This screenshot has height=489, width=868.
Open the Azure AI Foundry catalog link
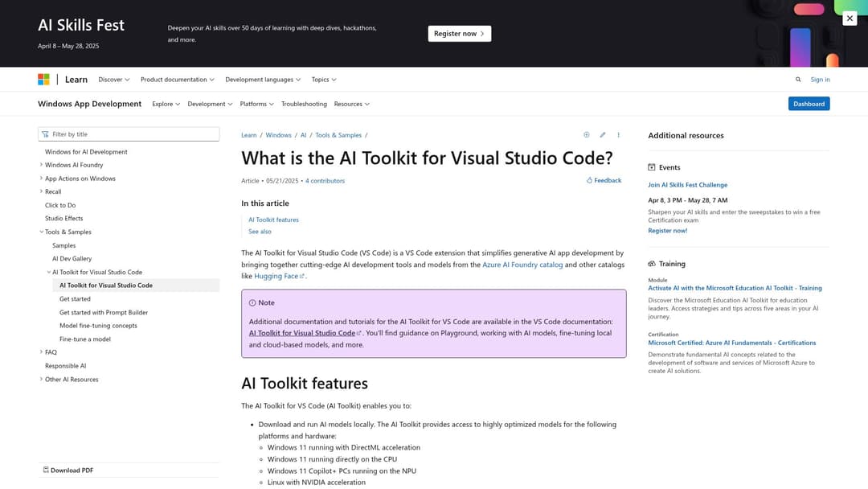pos(522,264)
